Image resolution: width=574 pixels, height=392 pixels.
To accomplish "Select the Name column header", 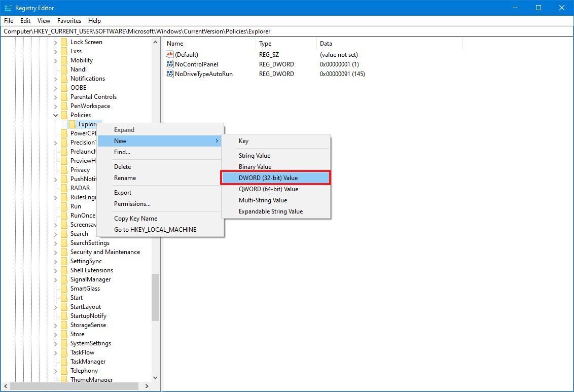I will point(174,44).
